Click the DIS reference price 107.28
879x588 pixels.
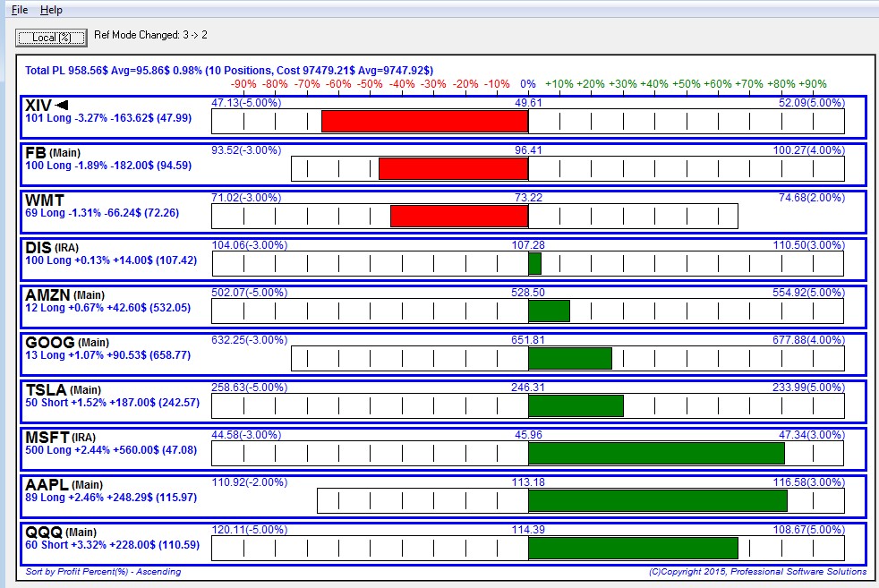528,245
